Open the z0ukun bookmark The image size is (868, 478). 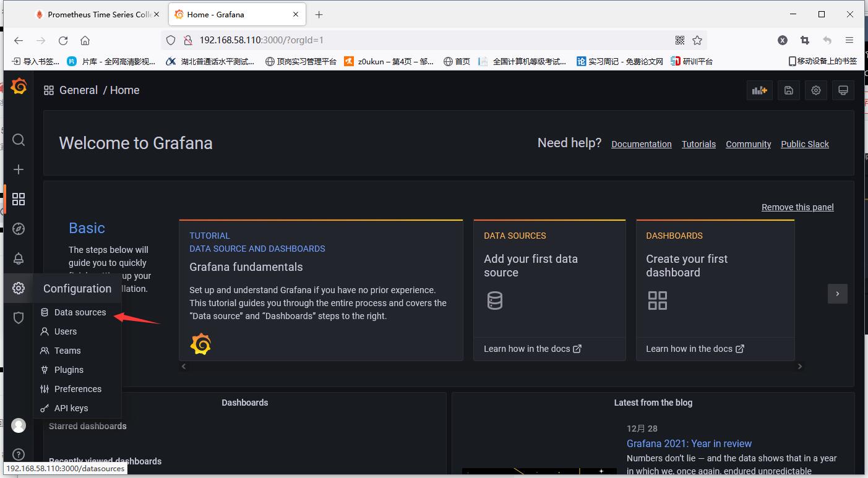pyautogui.click(x=389, y=61)
